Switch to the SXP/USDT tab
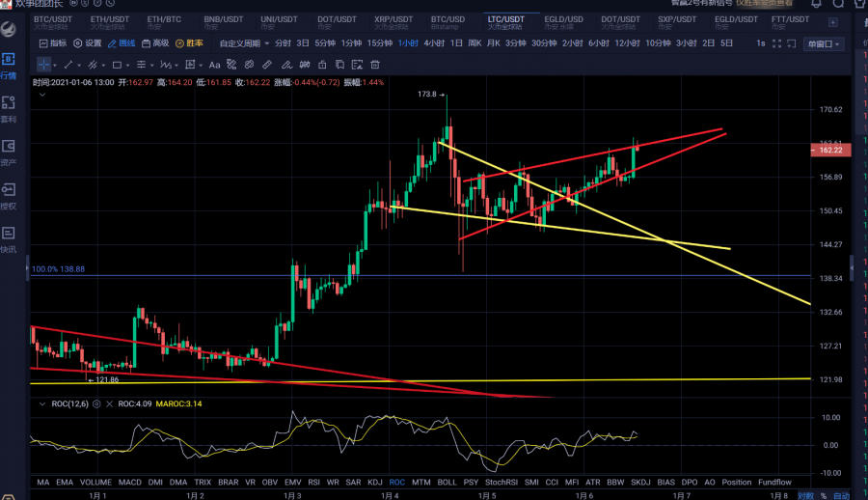The height and width of the screenshot is (500, 868). [x=677, y=22]
